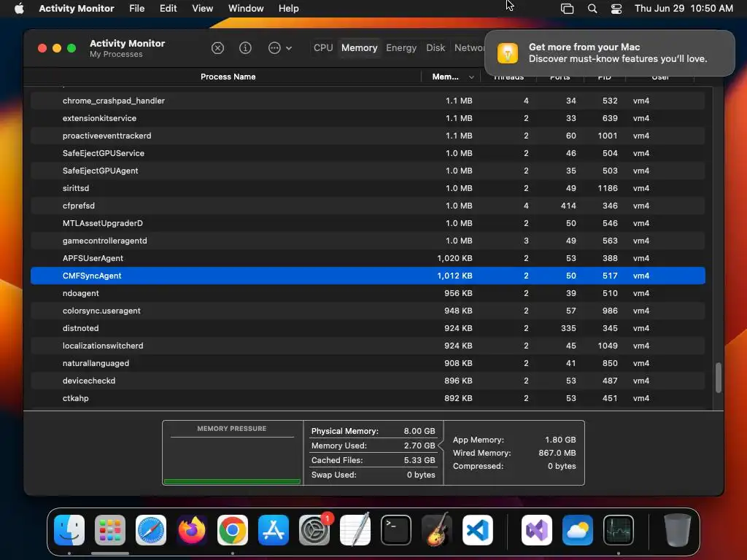Image resolution: width=747 pixels, height=560 pixels.
Task: Launch Firefox from the Dock
Action: click(x=192, y=530)
